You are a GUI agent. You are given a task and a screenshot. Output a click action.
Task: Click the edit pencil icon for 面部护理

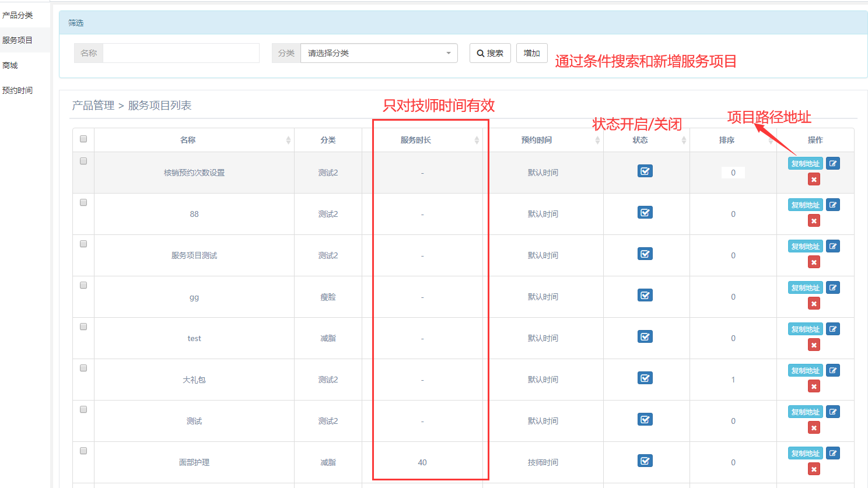tap(833, 454)
